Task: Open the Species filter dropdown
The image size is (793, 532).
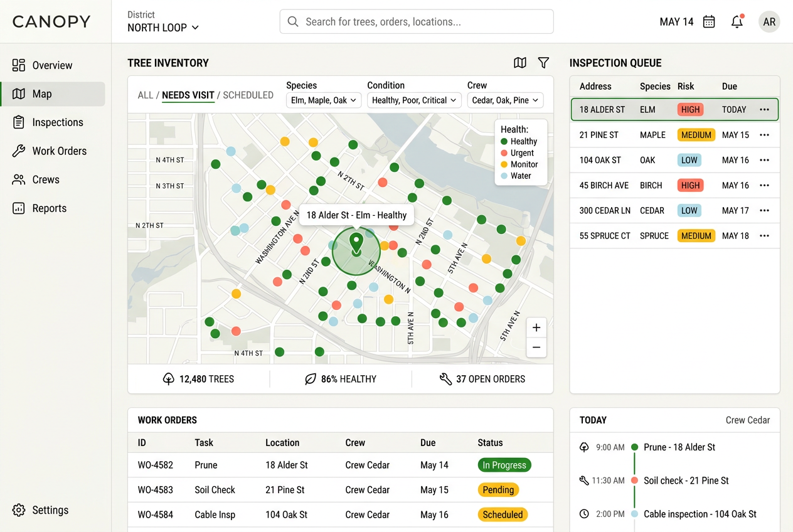Action: coord(324,100)
